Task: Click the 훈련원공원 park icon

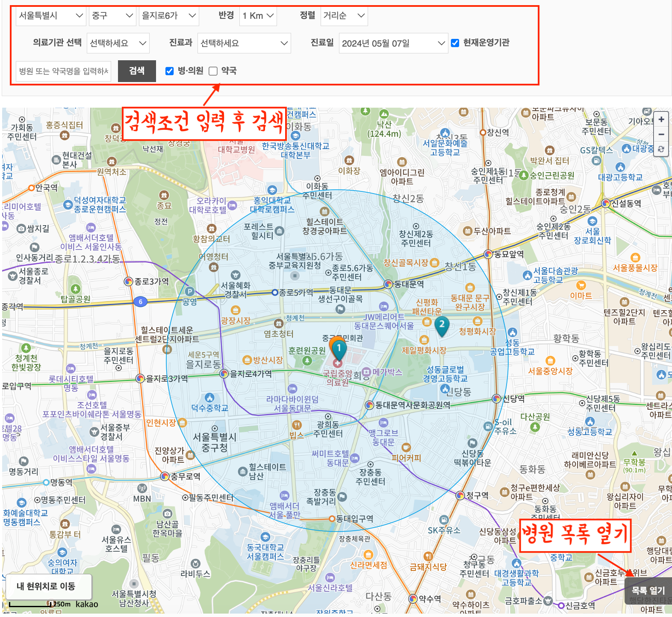Action: [x=307, y=361]
